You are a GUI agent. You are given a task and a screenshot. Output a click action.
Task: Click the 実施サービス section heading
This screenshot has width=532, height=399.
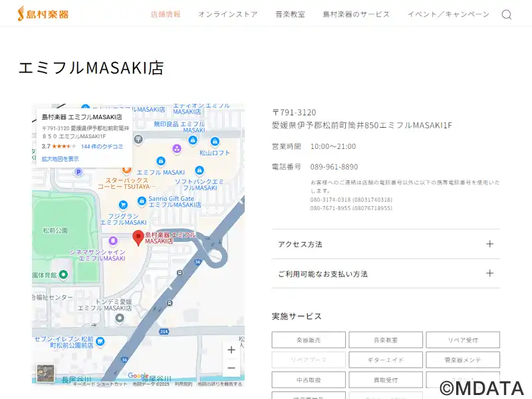tap(297, 317)
